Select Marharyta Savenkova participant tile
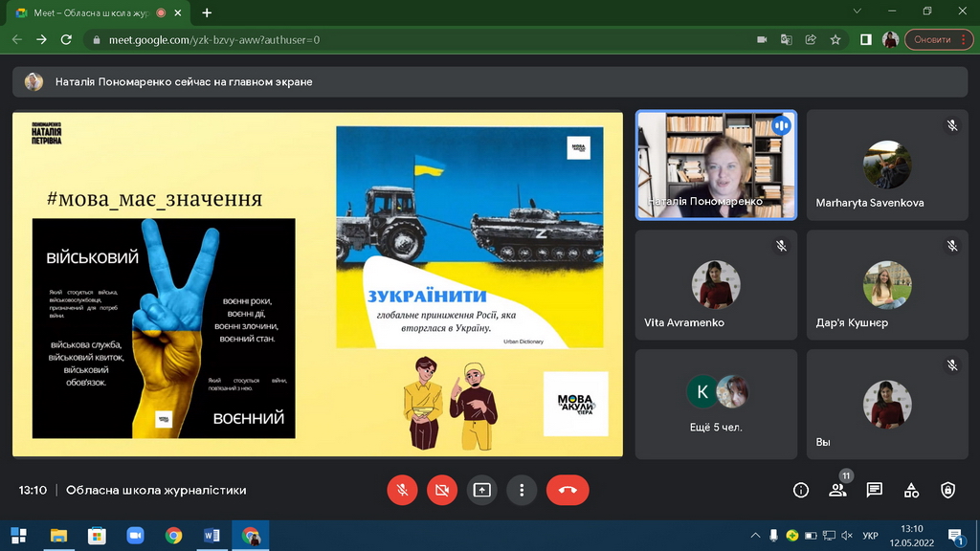The height and width of the screenshot is (551, 980). pos(887,165)
